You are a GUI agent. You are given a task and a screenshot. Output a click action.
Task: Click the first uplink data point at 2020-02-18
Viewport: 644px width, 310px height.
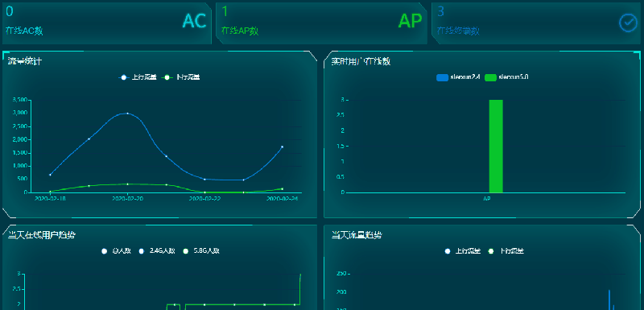click(x=50, y=175)
